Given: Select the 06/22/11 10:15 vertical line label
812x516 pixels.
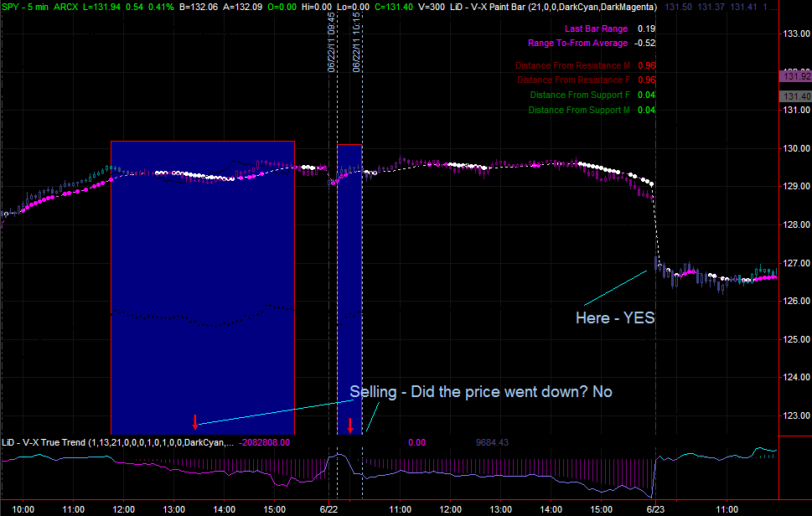Looking at the screenshot, I should tap(357, 43).
